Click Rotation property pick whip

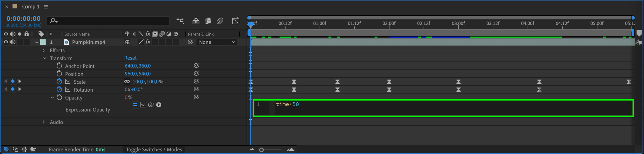pos(196,89)
